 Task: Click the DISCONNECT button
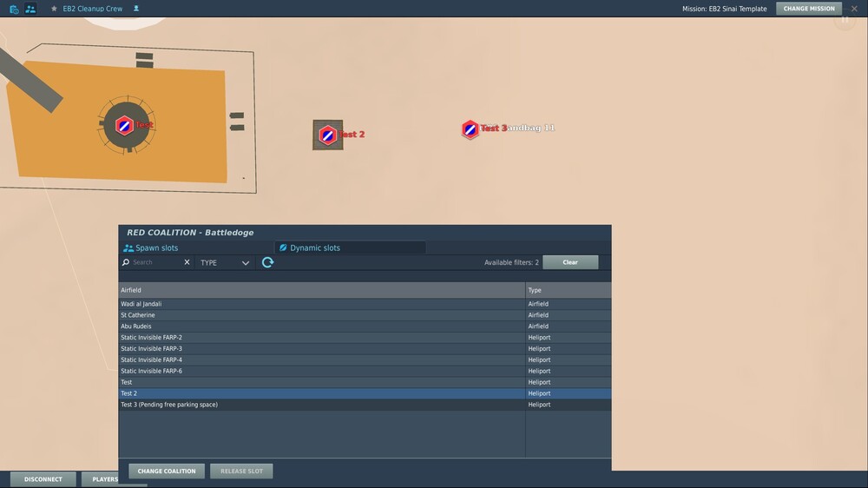tap(43, 479)
